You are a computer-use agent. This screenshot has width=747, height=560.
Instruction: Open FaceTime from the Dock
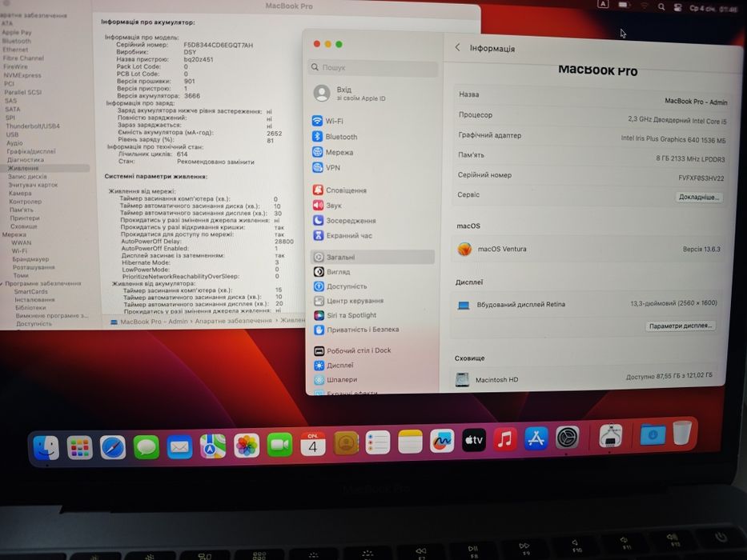click(279, 445)
